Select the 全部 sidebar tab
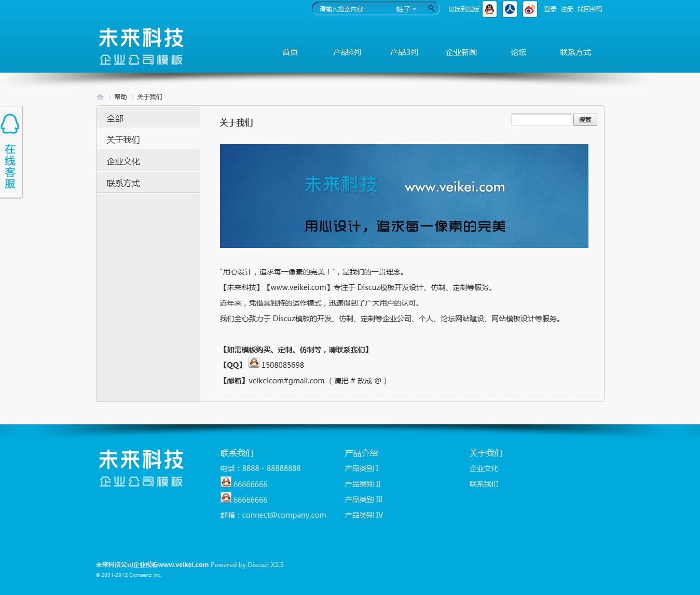700x595 pixels. pyautogui.click(x=115, y=118)
